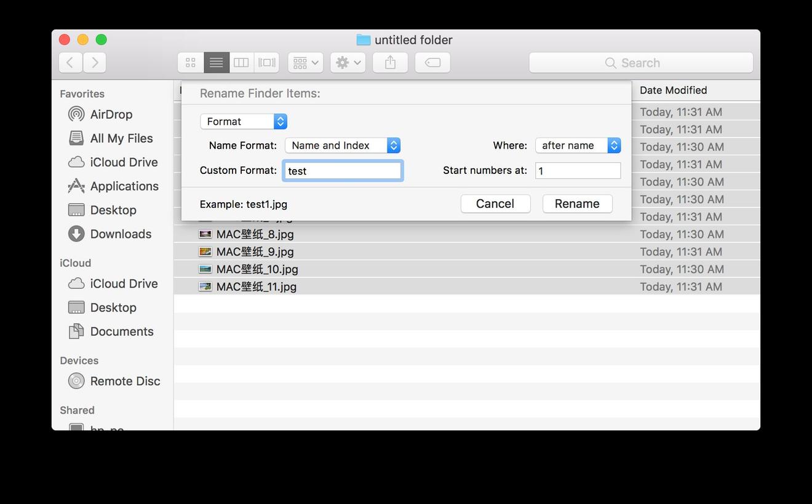The image size is (812, 504).
Task: Open Documents under iCloud section
Action: coord(122,331)
